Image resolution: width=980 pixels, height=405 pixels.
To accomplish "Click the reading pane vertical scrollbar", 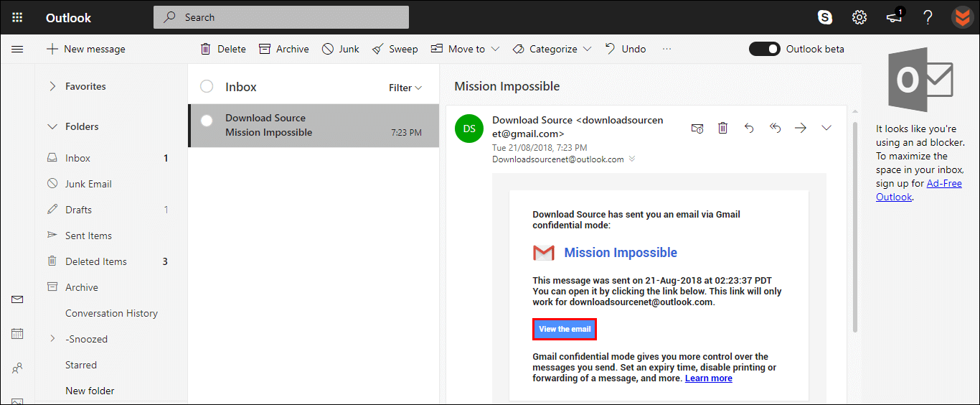I will [x=854, y=228].
